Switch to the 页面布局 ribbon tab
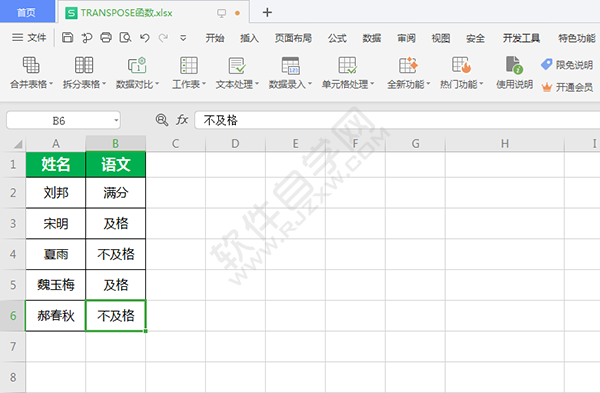Screen dimensions: 600x393 pyautogui.click(x=293, y=38)
